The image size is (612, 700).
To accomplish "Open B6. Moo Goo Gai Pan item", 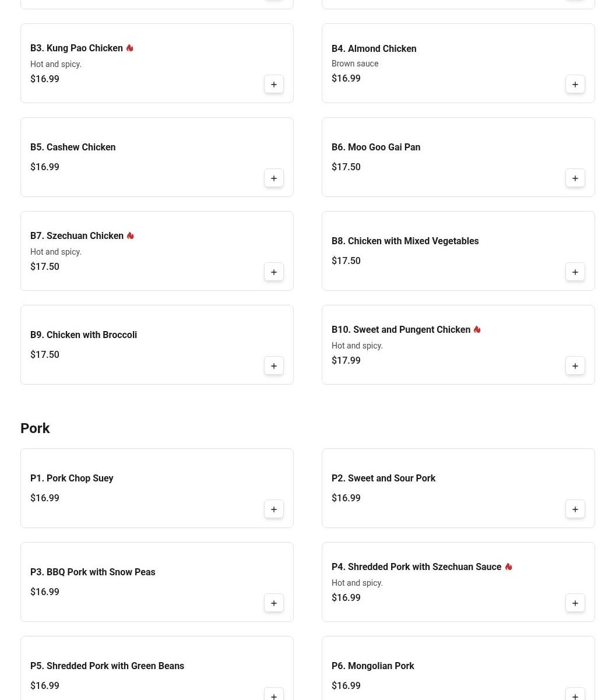I will (376, 147).
